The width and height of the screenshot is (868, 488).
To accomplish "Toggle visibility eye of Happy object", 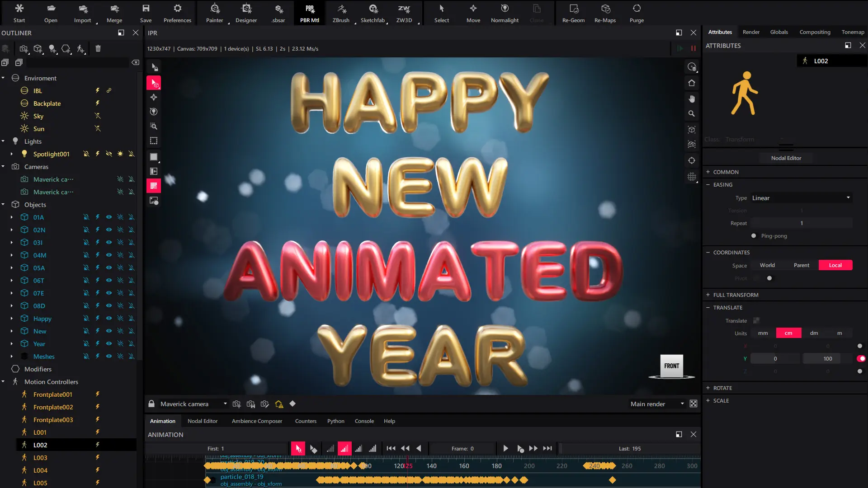I will coord(109,319).
